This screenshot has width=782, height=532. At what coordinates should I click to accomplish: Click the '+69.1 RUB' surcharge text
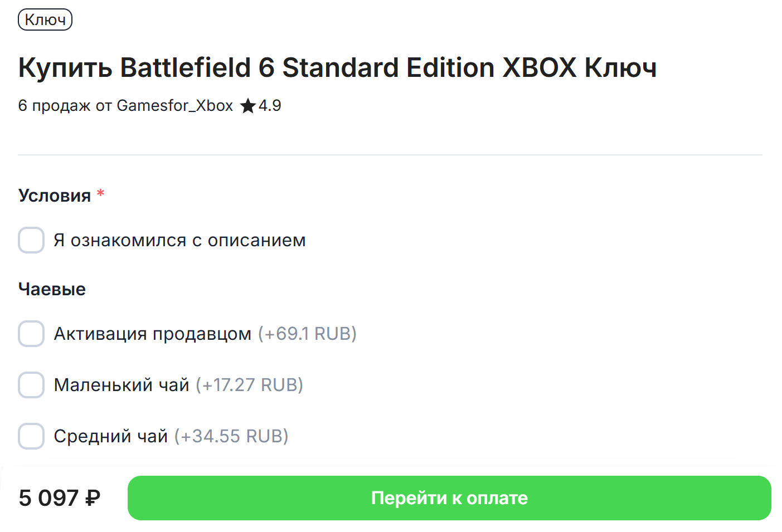307,334
